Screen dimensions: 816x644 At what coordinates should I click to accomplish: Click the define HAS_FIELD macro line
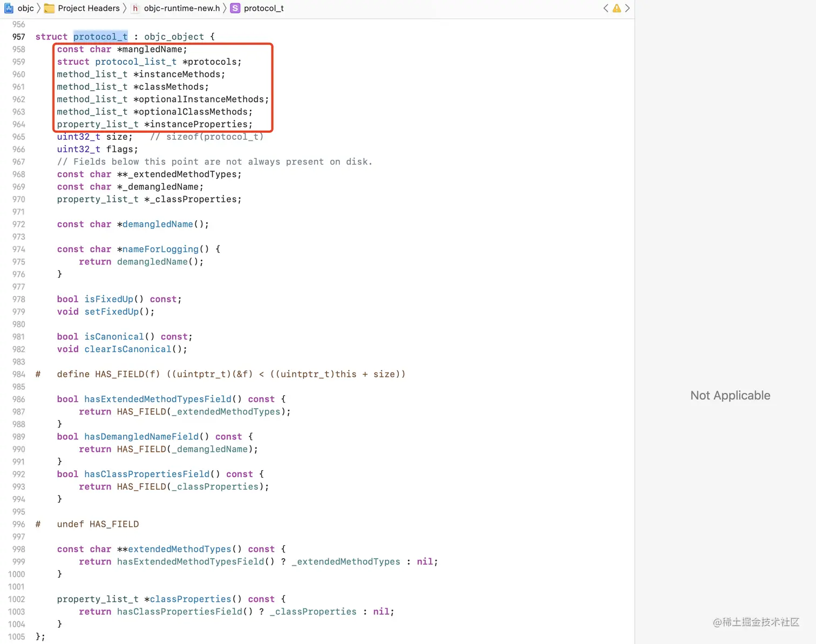pos(220,374)
